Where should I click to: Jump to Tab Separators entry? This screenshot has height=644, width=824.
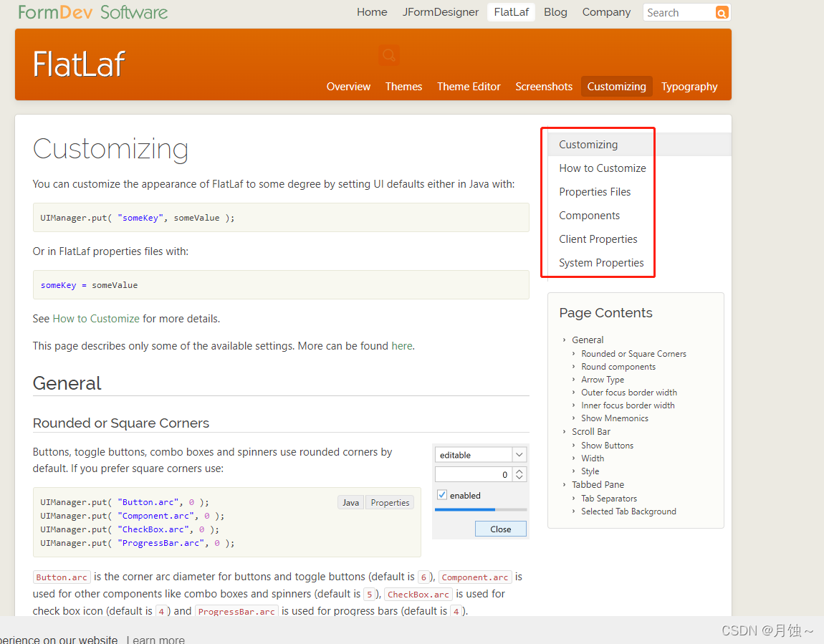tap(608, 499)
